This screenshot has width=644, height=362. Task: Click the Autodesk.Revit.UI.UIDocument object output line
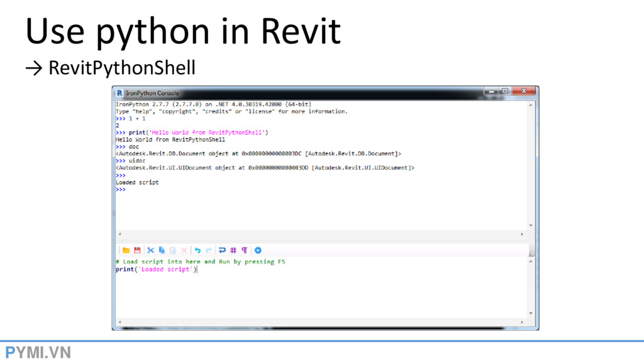265,168
